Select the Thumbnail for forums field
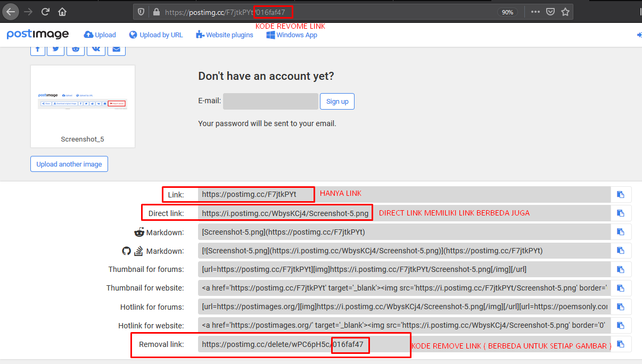Image resolution: width=642 pixels, height=364 pixels. [x=404, y=269]
